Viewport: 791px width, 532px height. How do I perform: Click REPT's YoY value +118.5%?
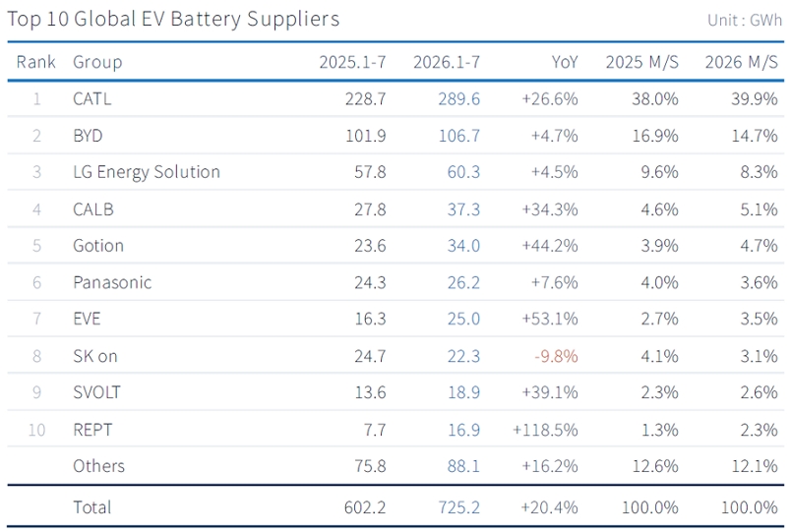pos(545,430)
